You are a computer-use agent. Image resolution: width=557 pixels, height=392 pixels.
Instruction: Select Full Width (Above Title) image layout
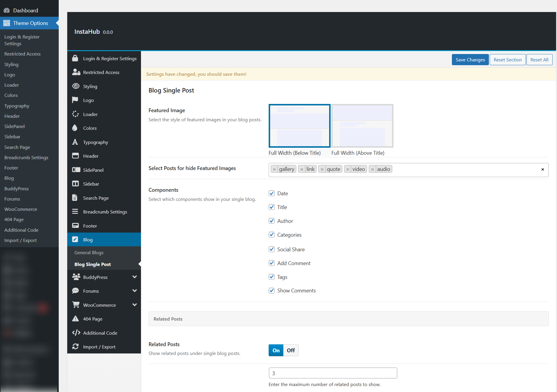click(362, 126)
